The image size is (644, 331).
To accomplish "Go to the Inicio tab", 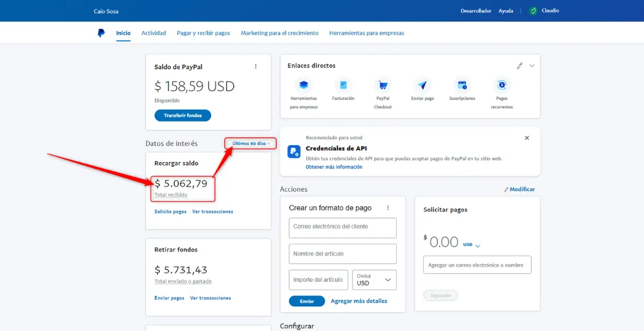I will (123, 34).
